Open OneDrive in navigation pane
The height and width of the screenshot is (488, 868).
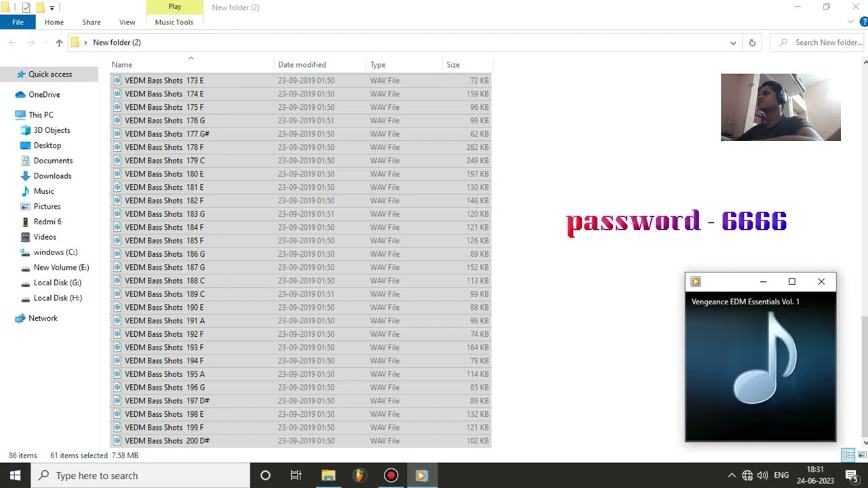[44, 95]
